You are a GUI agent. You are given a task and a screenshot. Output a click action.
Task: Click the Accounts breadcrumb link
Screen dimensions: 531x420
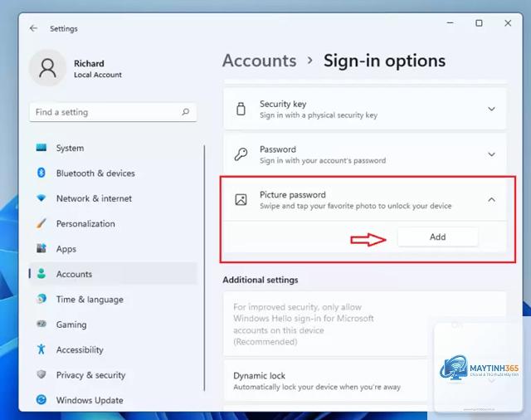click(260, 61)
